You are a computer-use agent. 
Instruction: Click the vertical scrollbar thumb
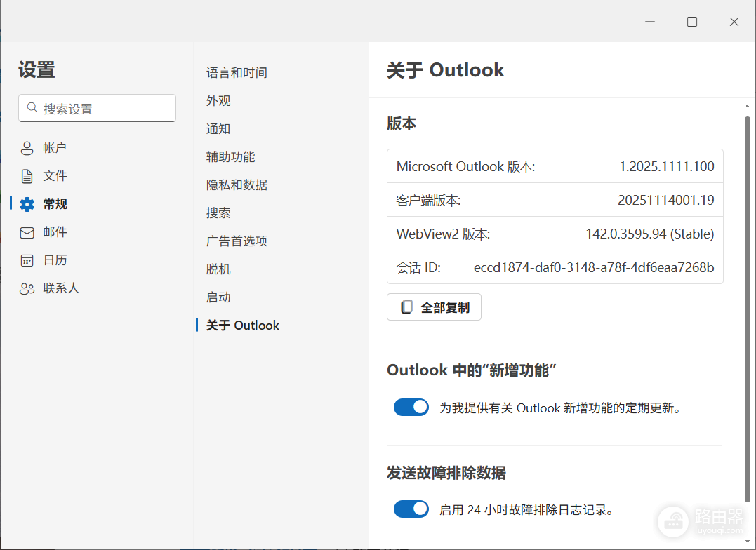(748, 309)
